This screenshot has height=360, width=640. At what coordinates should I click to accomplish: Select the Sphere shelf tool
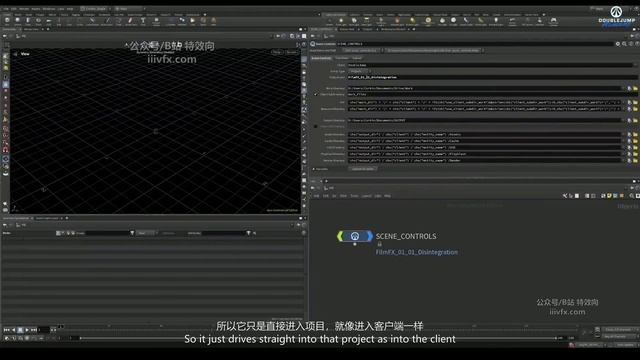coord(18,21)
